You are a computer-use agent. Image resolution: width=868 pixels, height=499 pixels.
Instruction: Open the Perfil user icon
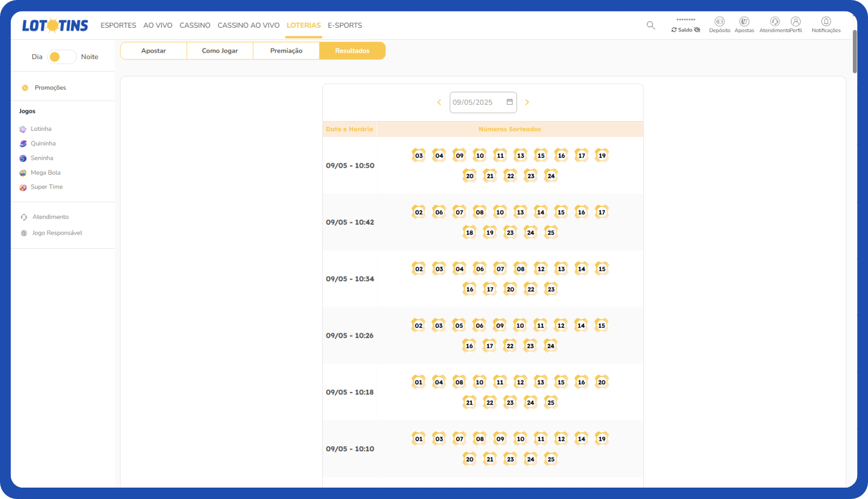tap(796, 22)
